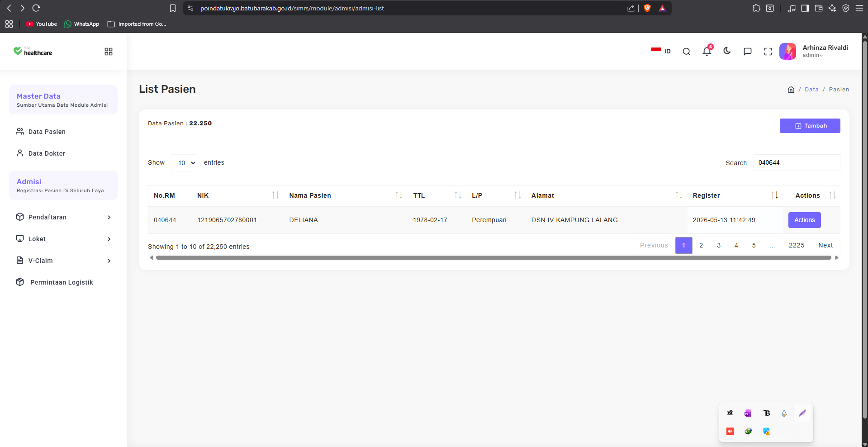868x447 pixels.
Task: Open the share page icon in address bar
Action: 631,8
